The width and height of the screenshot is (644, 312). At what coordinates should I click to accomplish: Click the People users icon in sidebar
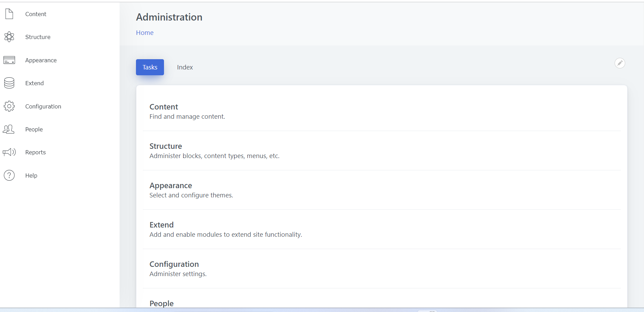pyautogui.click(x=9, y=129)
